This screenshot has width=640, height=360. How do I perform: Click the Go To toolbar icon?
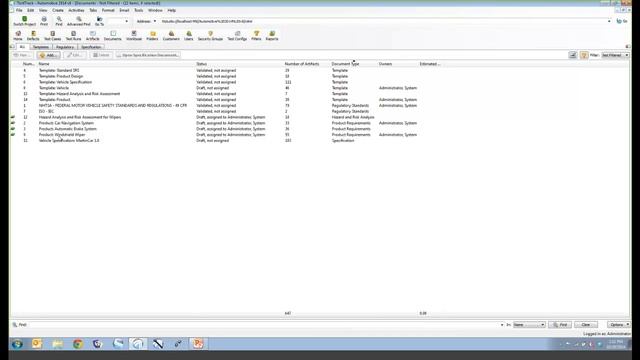pos(99,21)
